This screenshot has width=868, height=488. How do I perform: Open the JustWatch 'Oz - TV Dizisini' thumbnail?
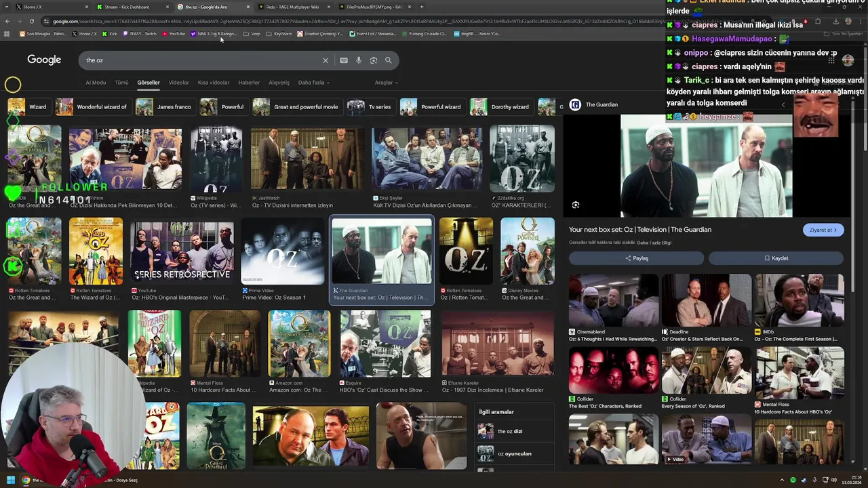pos(307,159)
